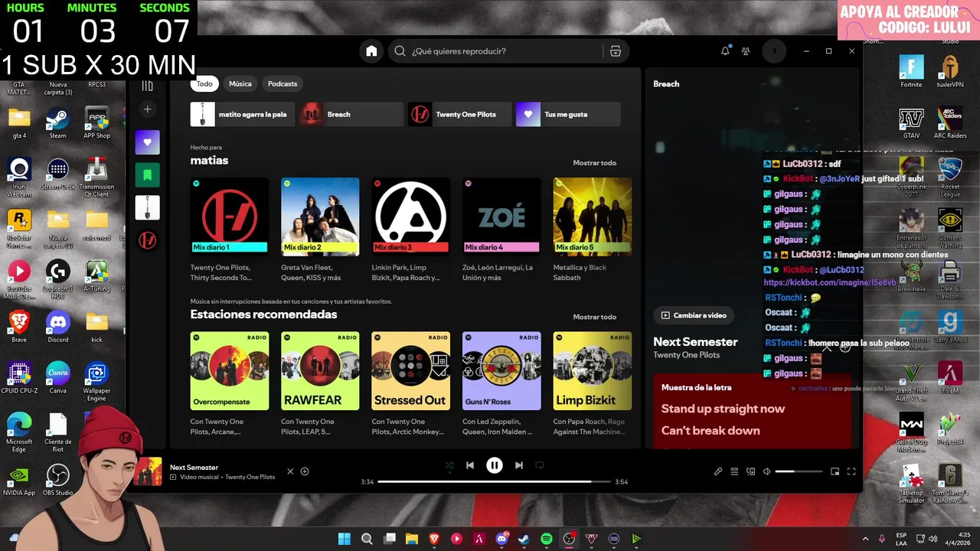The height and width of the screenshot is (551, 980).
Task: Open green bookmark episodes tile in sidebar
Action: click(148, 175)
